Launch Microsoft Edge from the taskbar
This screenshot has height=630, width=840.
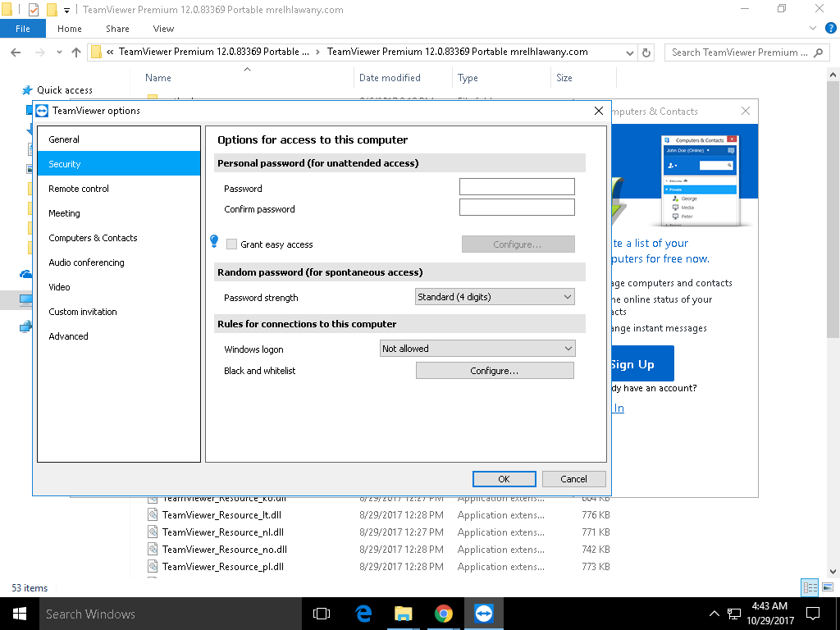[x=363, y=614]
